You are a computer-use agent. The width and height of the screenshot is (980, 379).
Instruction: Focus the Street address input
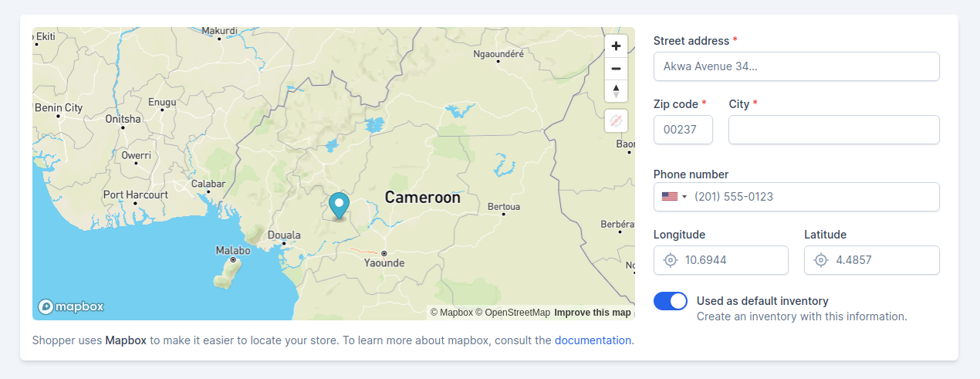tap(796, 66)
